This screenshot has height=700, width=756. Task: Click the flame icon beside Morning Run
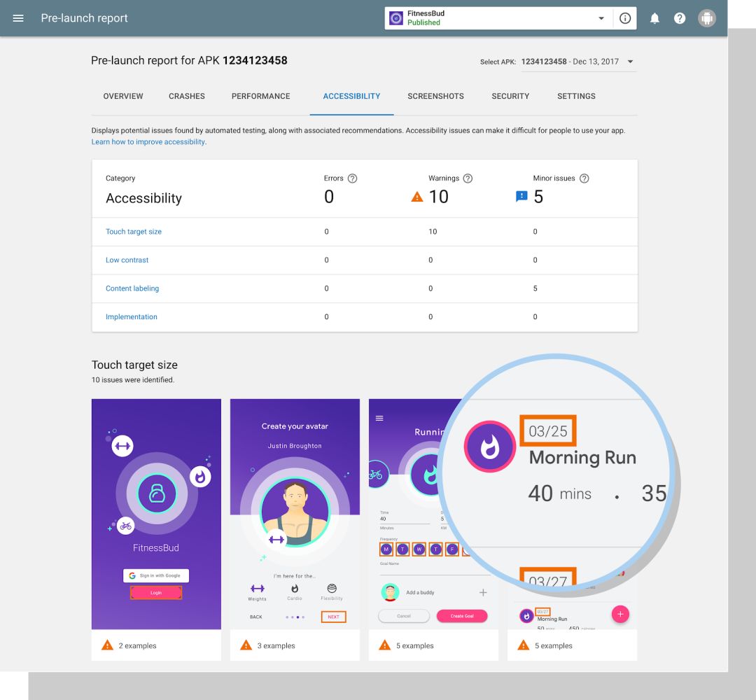tap(489, 447)
